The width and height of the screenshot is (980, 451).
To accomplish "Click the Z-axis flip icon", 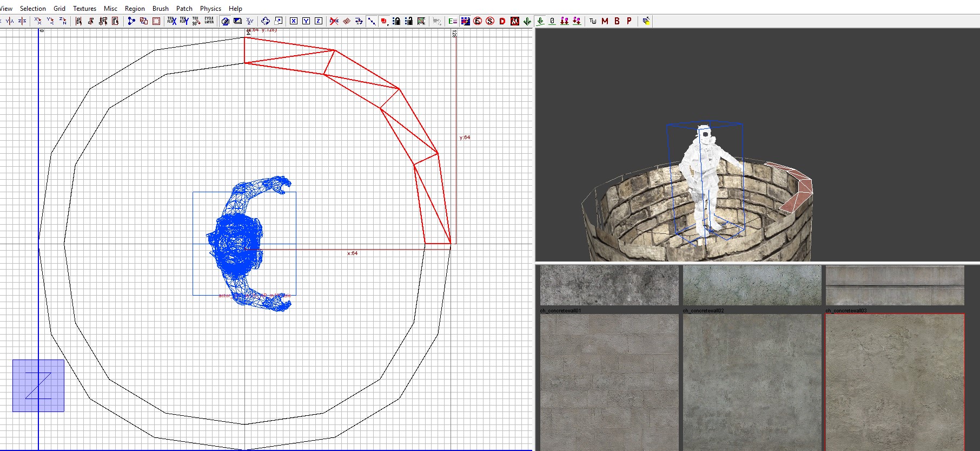I will pos(22,21).
